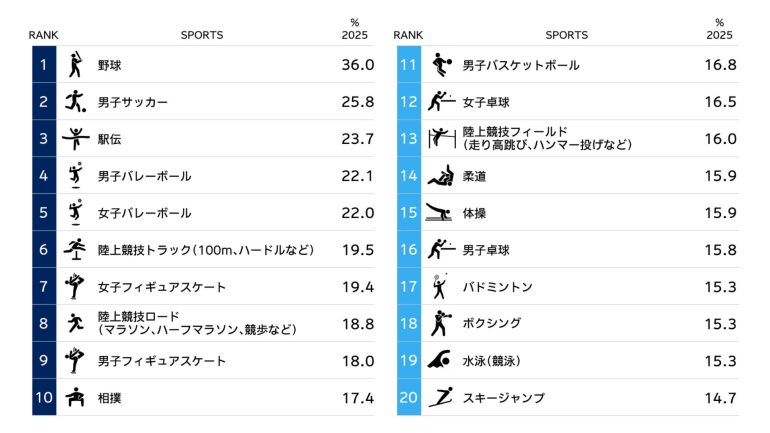This screenshot has width=770, height=433.
Task: Select the sumo wrestler icon
Action: [75, 398]
